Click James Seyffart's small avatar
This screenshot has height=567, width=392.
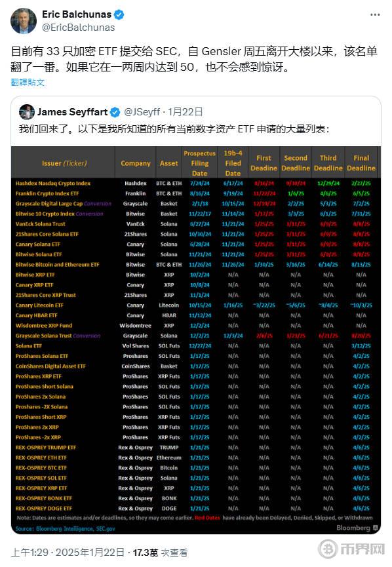(27, 112)
